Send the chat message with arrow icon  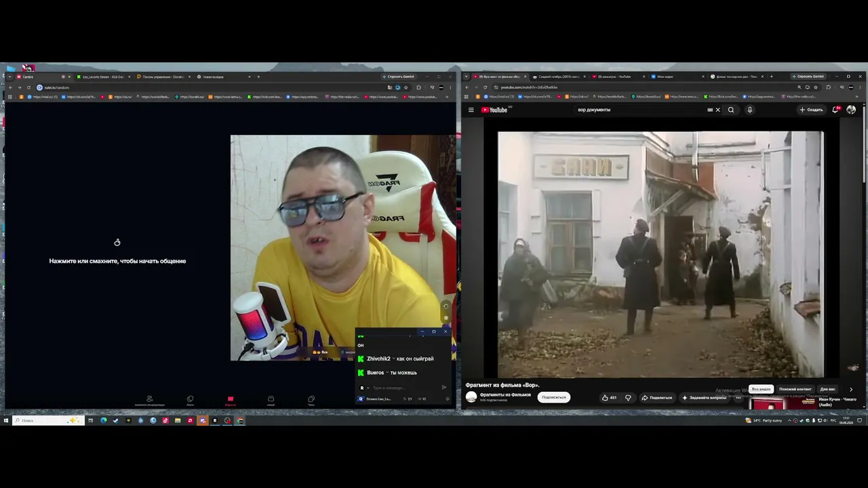pos(444,388)
